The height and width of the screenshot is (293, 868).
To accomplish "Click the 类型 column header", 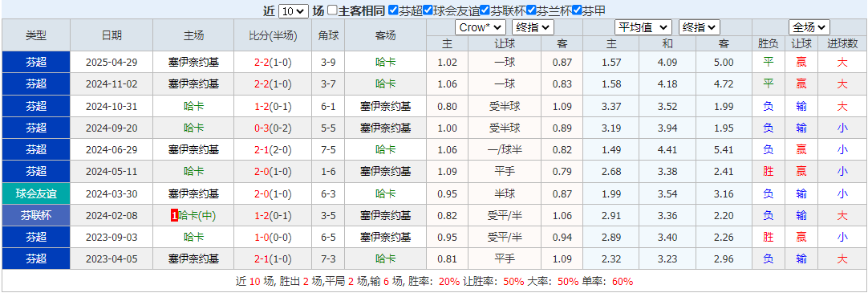I will pos(36,36).
